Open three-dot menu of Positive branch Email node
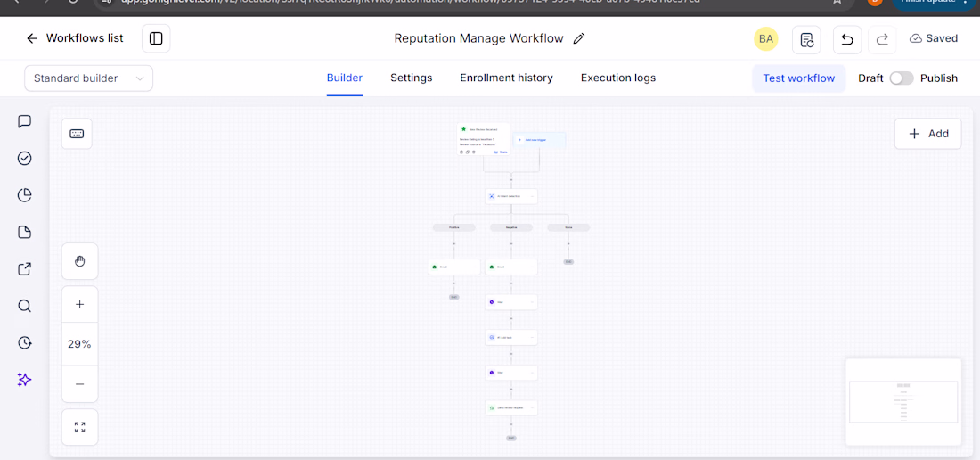980x460 pixels. point(476,267)
